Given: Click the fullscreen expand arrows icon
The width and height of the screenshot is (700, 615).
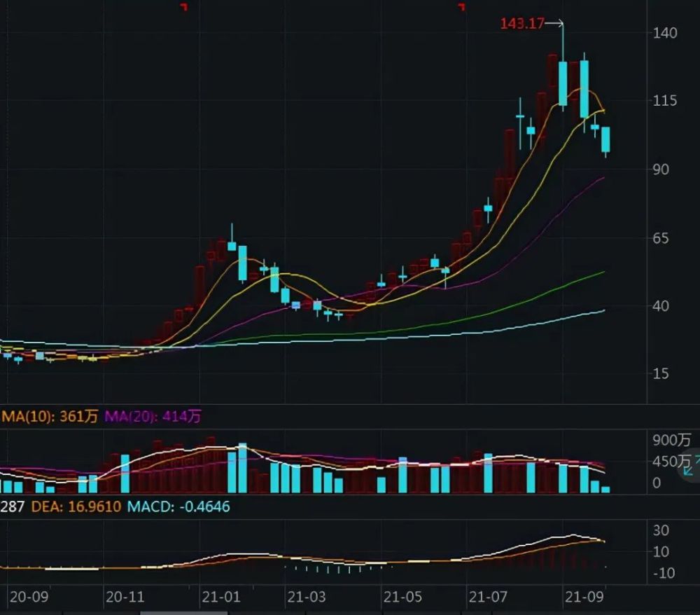Looking at the screenshot, I should pyautogui.click(x=692, y=465).
